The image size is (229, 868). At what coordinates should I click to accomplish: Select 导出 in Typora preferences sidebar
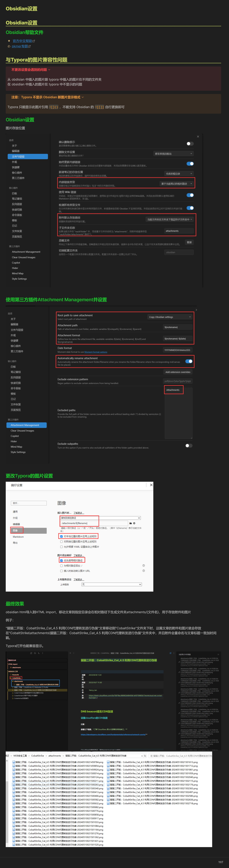coord(15,543)
